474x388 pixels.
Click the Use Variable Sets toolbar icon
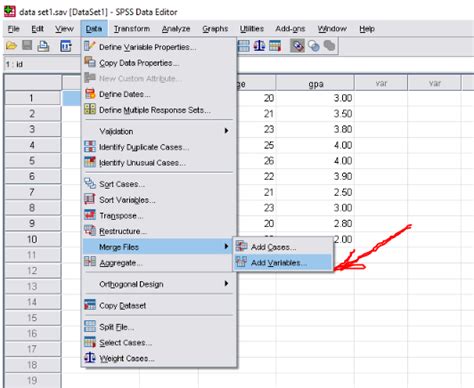[314, 46]
